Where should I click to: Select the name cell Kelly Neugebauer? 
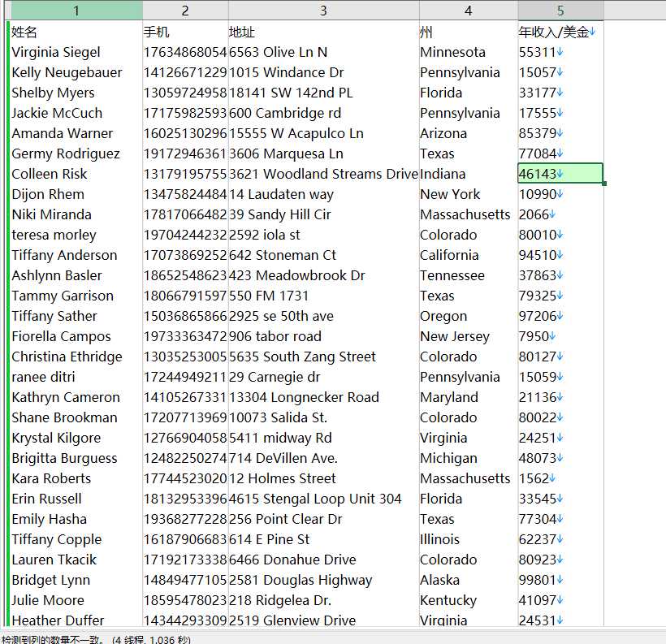click(76, 72)
